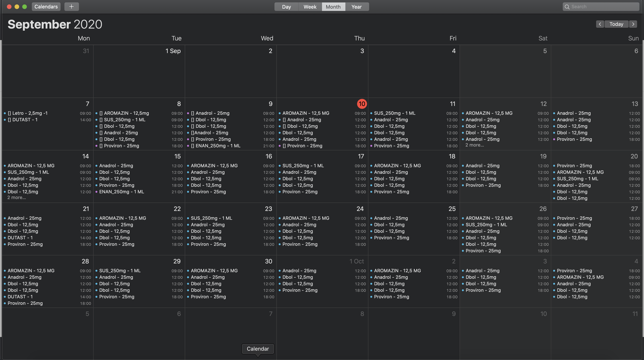Click the search magnifier icon
This screenshot has height=360, width=644.
tap(567, 7)
